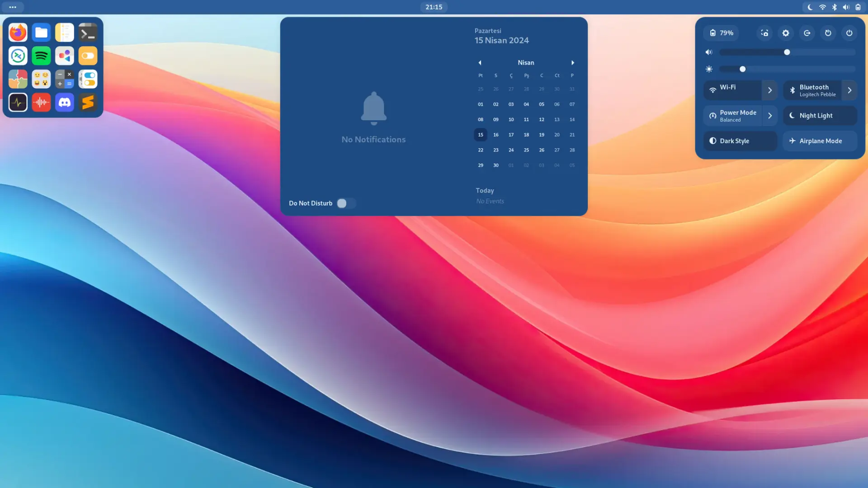
Task: Click the 15 Nisan 2024 date header
Action: 501,40
